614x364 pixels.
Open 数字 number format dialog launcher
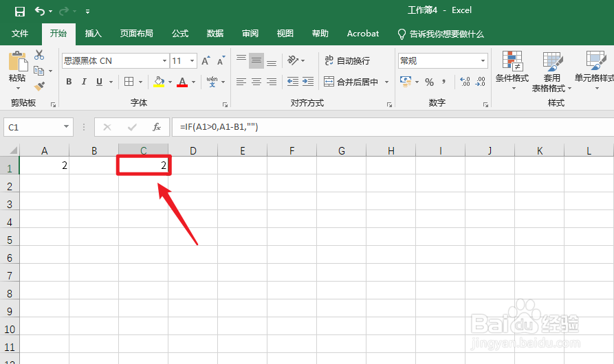click(485, 104)
